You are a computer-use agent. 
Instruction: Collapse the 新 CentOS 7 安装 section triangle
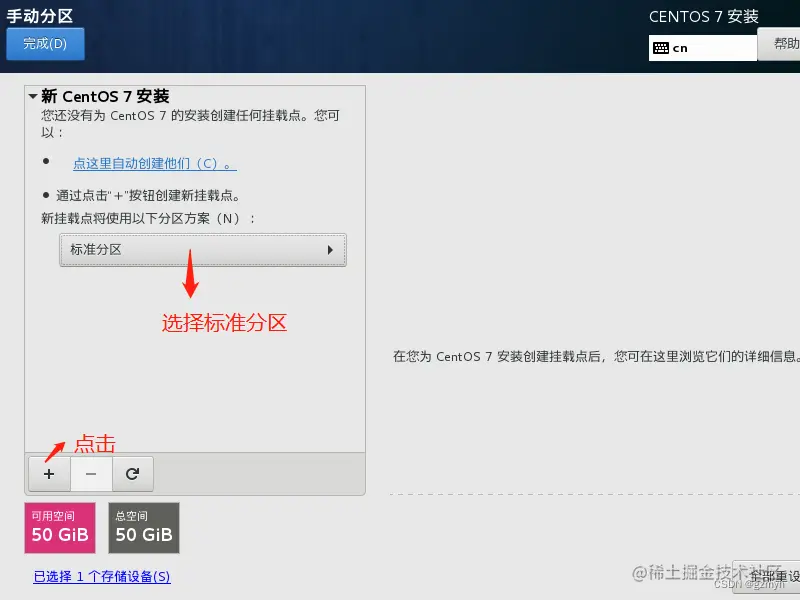[x=33, y=96]
